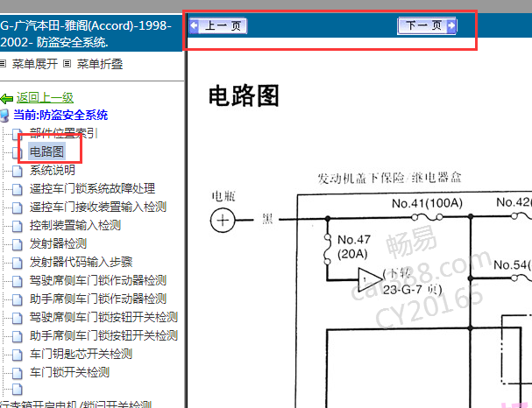Open 车门钥匙芯开关检测 item
The image size is (532, 408).
[x=81, y=354]
